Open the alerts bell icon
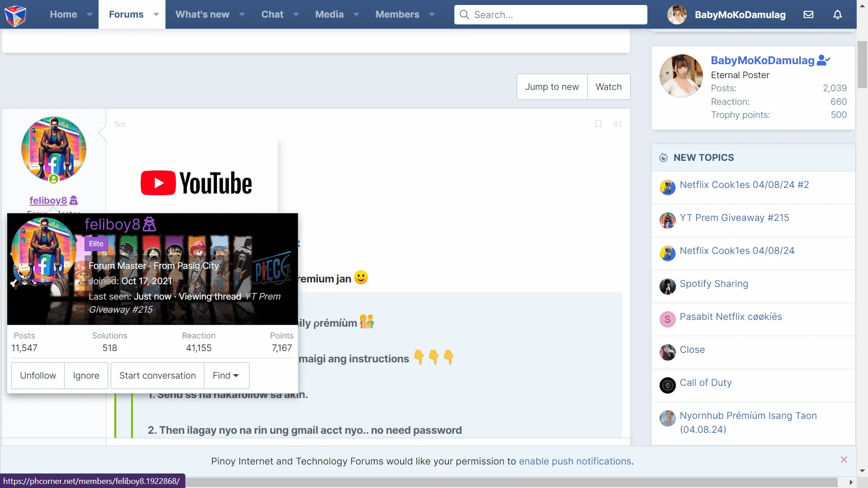Viewport: 868px width, 488px height. (x=838, y=14)
